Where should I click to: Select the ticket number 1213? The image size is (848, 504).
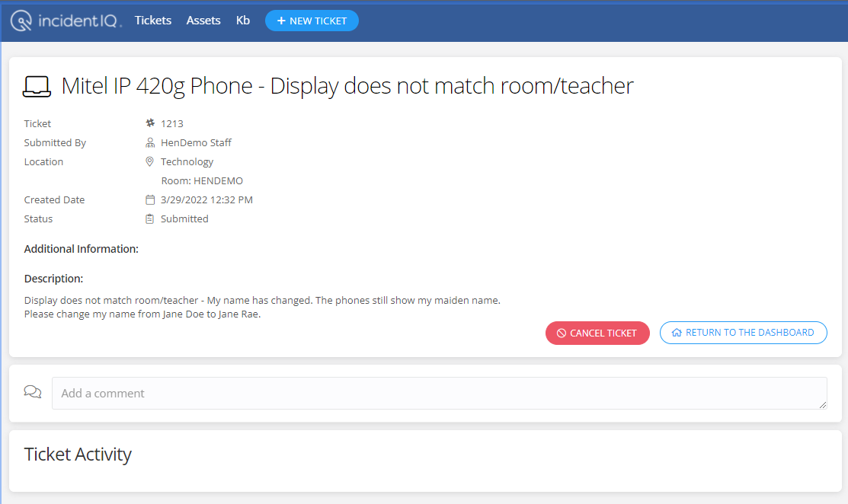coord(172,123)
